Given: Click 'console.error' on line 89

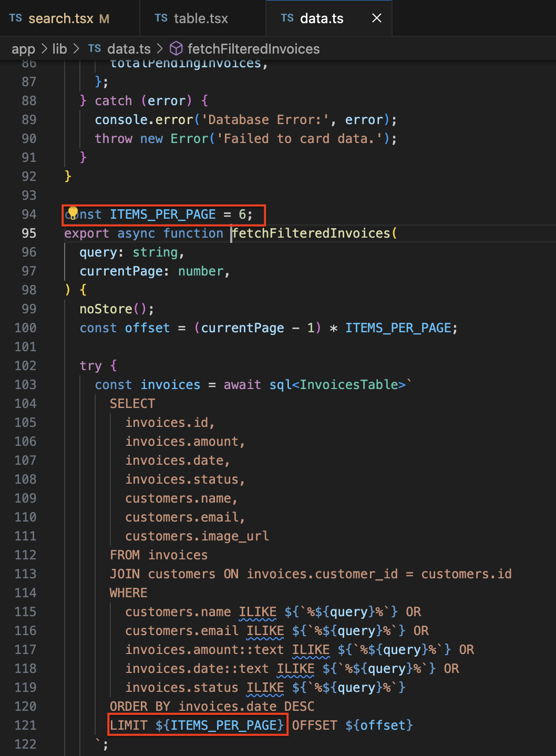Looking at the screenshot, I should (x=144, y=120).
